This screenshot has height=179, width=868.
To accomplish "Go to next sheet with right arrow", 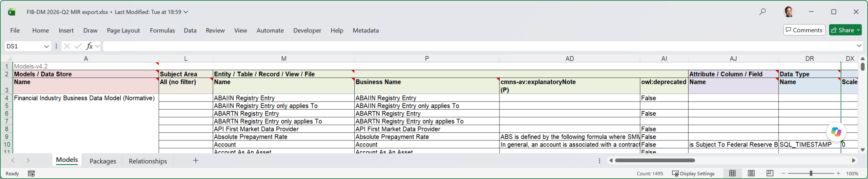I will pos(28,160).
